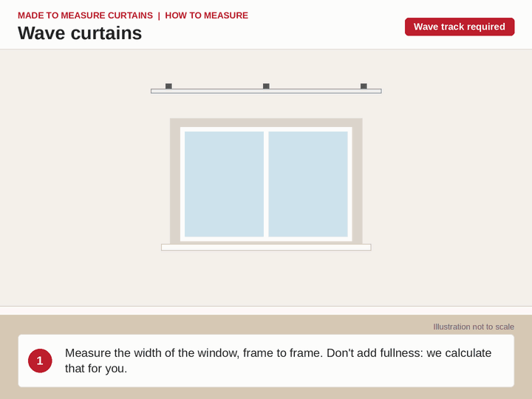Click the 'Measure the width of the window' instruction

click(x=278, y=361)
